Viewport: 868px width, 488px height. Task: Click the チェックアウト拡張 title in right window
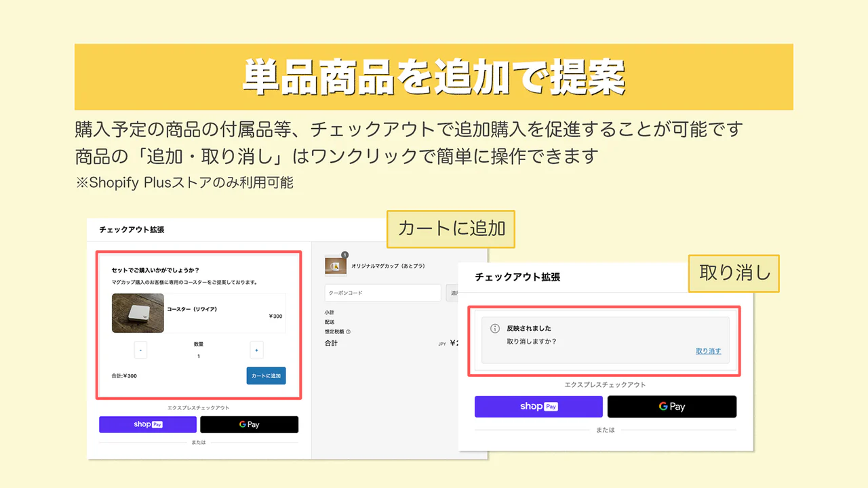(x=517, y=277)
